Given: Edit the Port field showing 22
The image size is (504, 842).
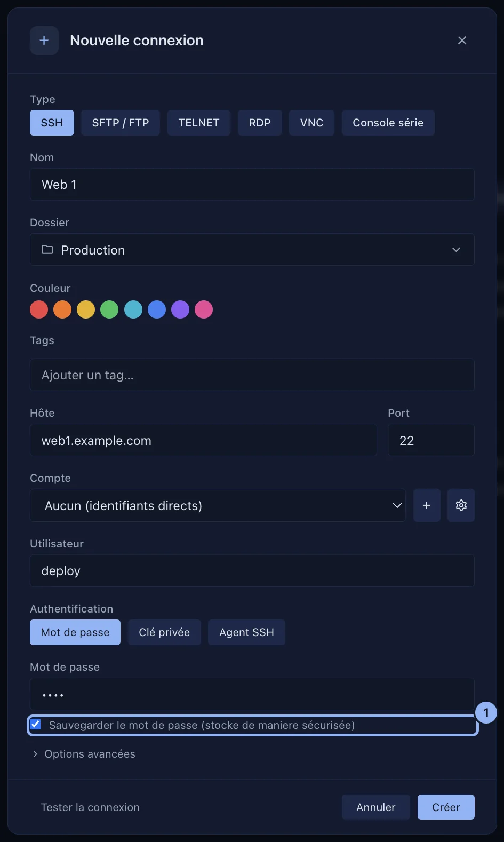Looking at the screenshot, I should 431,440.
